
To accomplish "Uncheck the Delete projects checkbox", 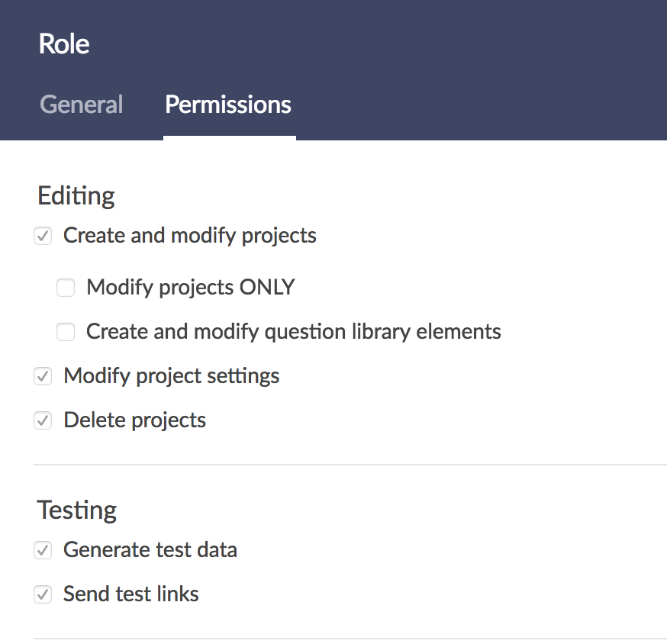I will pyautogui.click(x=43, y=420).
